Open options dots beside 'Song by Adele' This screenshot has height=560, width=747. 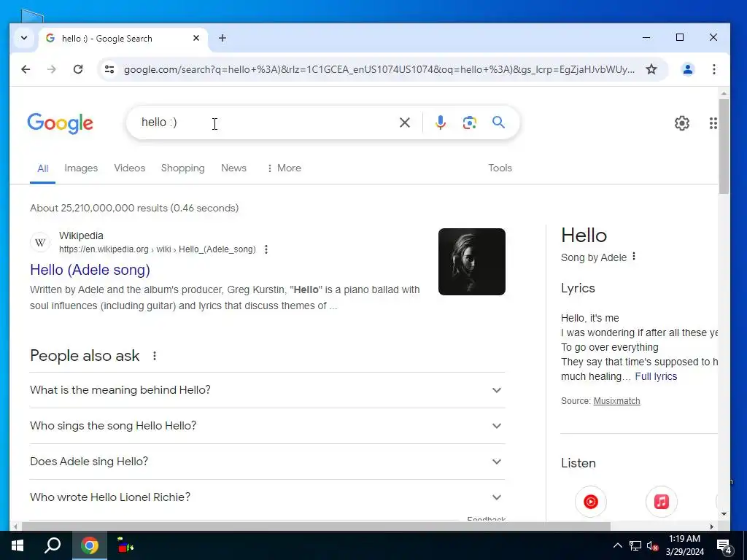pos(634,257)
